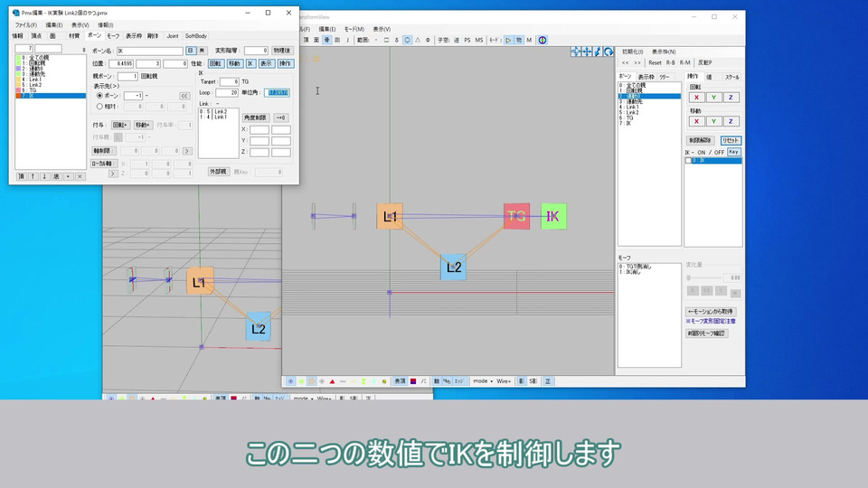Delete selected bone with X button

click(x=80, y=176)
